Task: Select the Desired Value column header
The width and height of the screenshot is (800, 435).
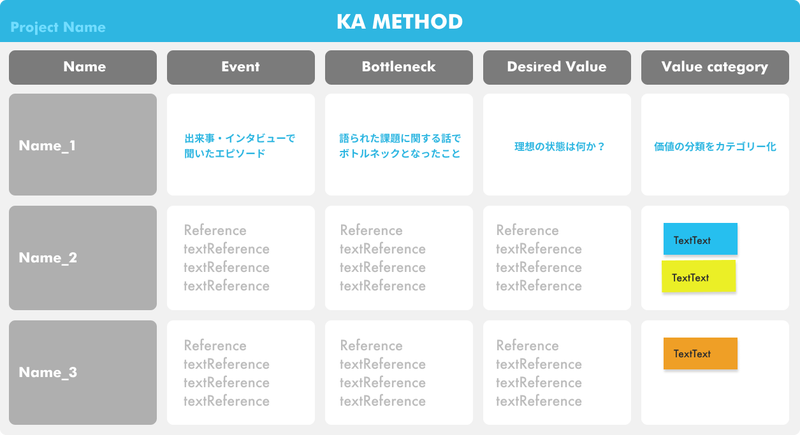Action: coord(557,67)
